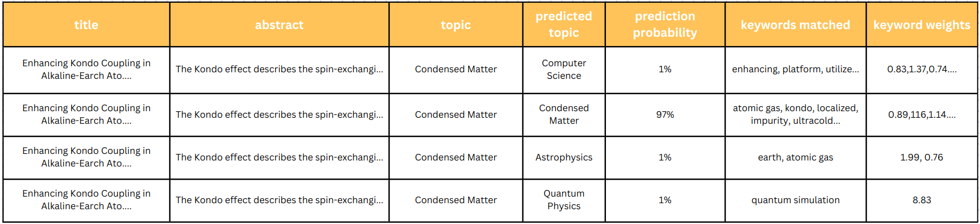The image size is (980, 224).
Task: Select the 'quantum simulation' keywords cell
Action: 795,200
